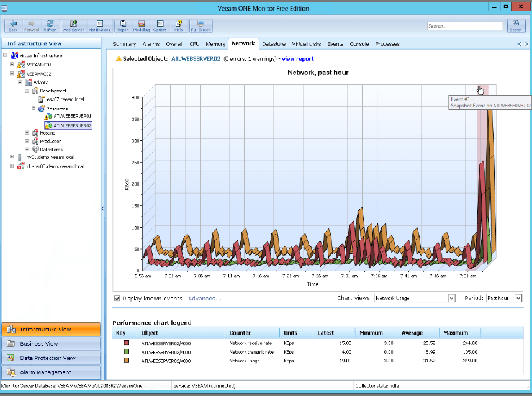Viewport: 532px width, 396px height.
Task: Click the ATLWEBSERVER02 selected object link
Action: (196, 59)
